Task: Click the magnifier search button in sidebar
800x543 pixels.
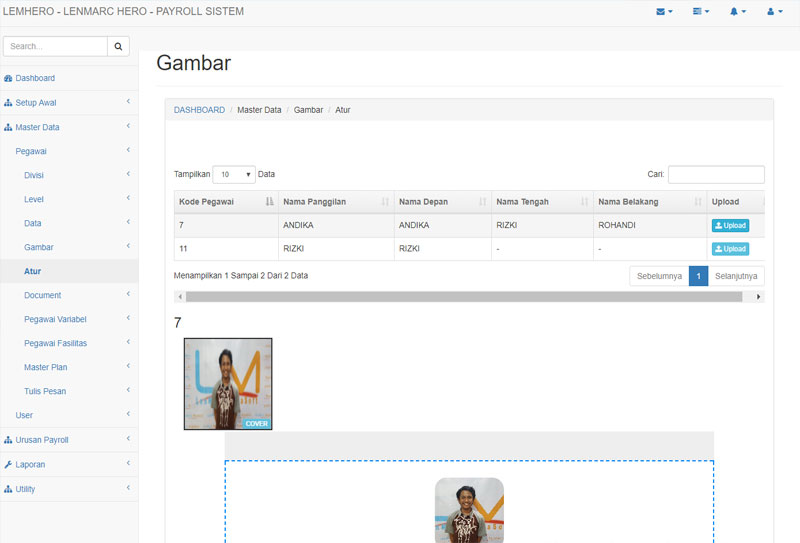Action: click(x=118, y=46)
